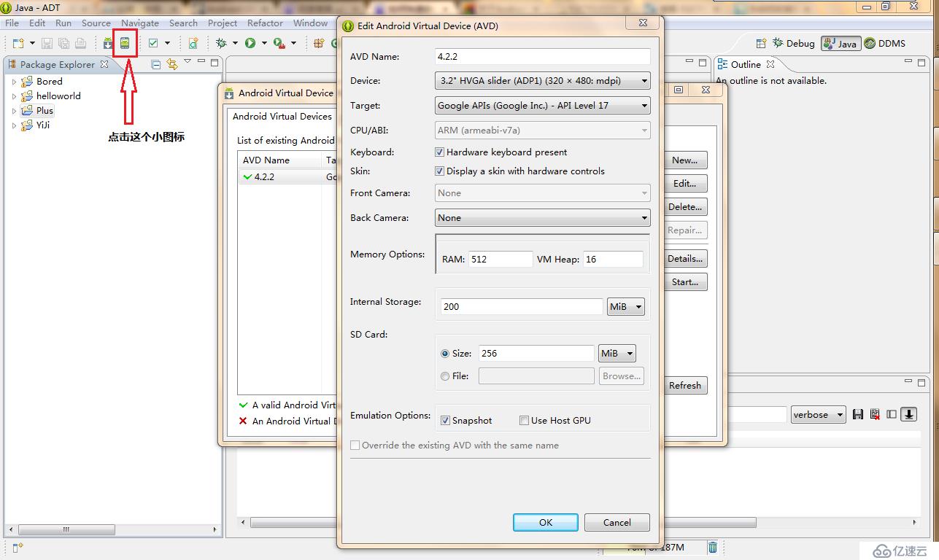Select the Android Virtual Devices tab
The width and height of the screenshot is (939, 560).
click(x=282, y=117)
